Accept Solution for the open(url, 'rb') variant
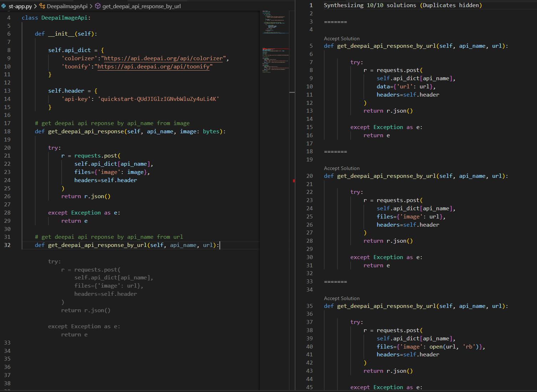This screenshot has width=537, height=392. pyautogui.click(x=341, y=298)
